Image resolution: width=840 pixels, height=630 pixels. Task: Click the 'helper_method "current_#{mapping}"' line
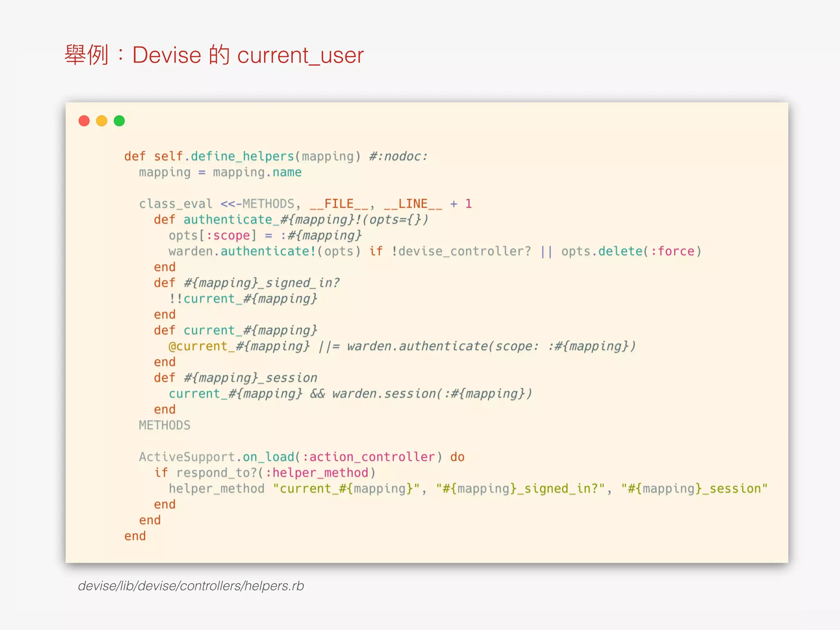pyautogui.click(x=468, y=488)
